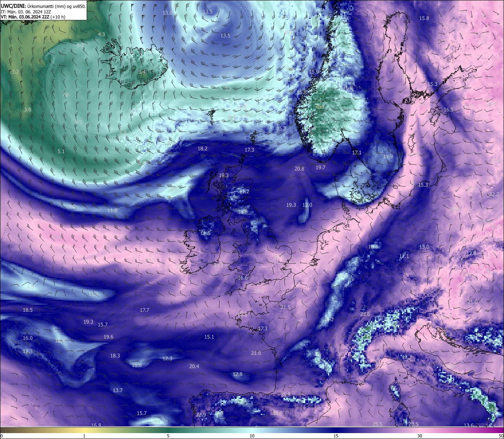
Task: Click the 25.5 value on the map
Action: click(377, 424)
